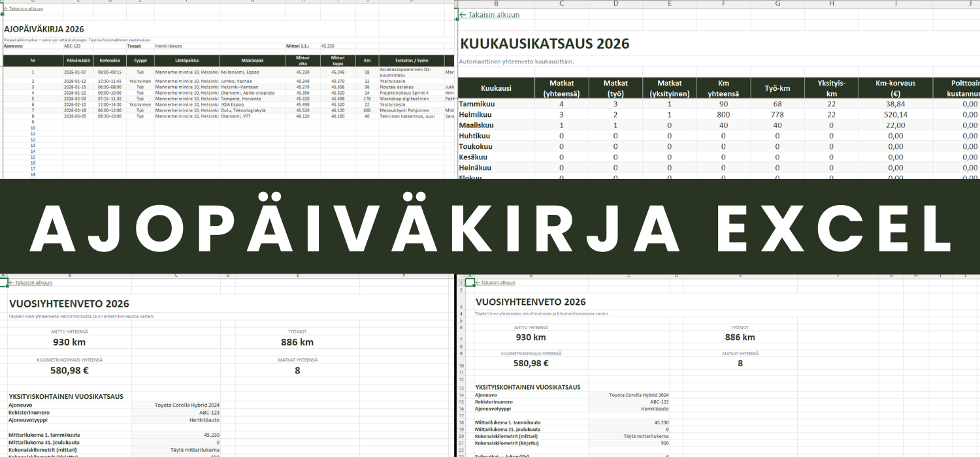Select the Keilaniemi, Espoo destination cell
980x457 pixels.
click(252, 72)
